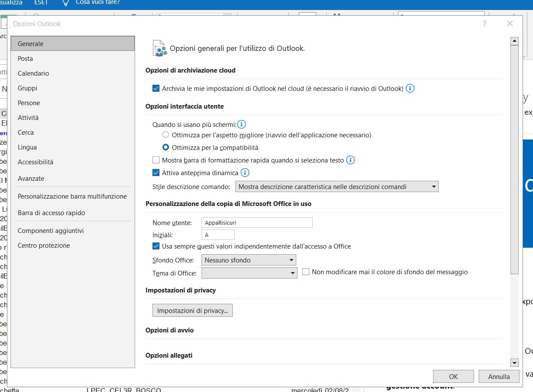The height and width of the screenshot is (392, 533).
Task: Open Avanzate options category
Action: (x=73, y=179)
